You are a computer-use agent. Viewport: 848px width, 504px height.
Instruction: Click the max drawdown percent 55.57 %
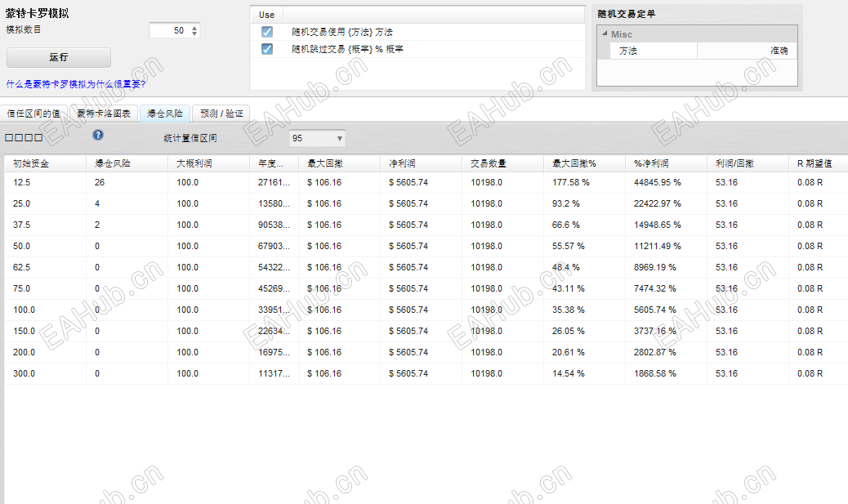pyautogui.click(x=568, y=246)
